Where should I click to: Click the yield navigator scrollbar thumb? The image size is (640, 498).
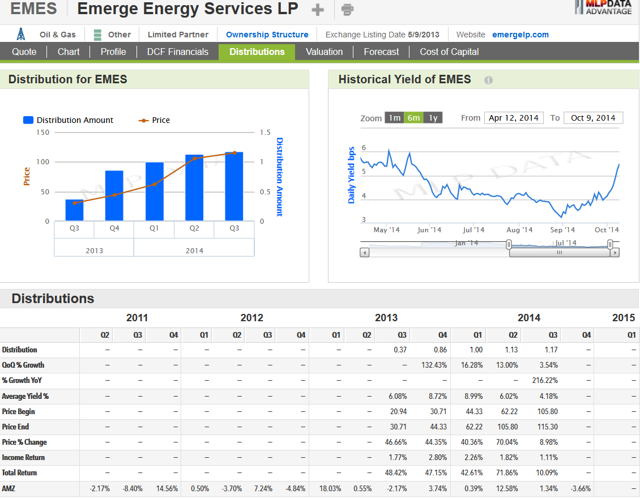(560, 253)
